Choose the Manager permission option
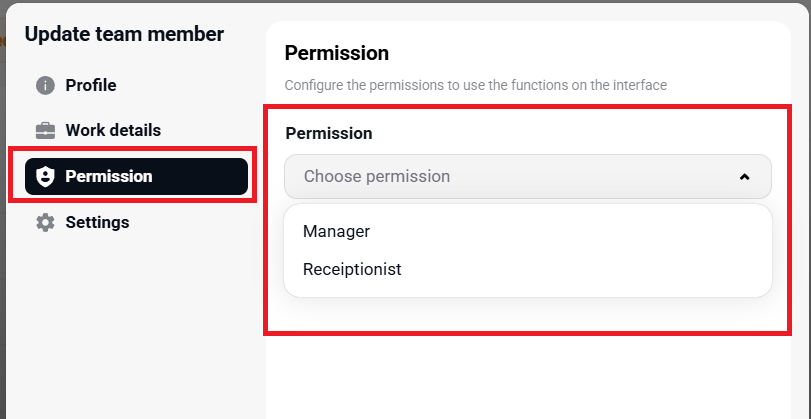The height and width of the screenshot is (419, 811). (337, 232)
